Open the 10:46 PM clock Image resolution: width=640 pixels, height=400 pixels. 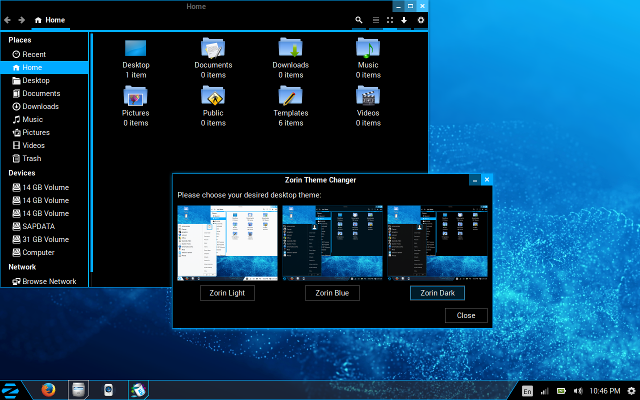click(605, 391)
